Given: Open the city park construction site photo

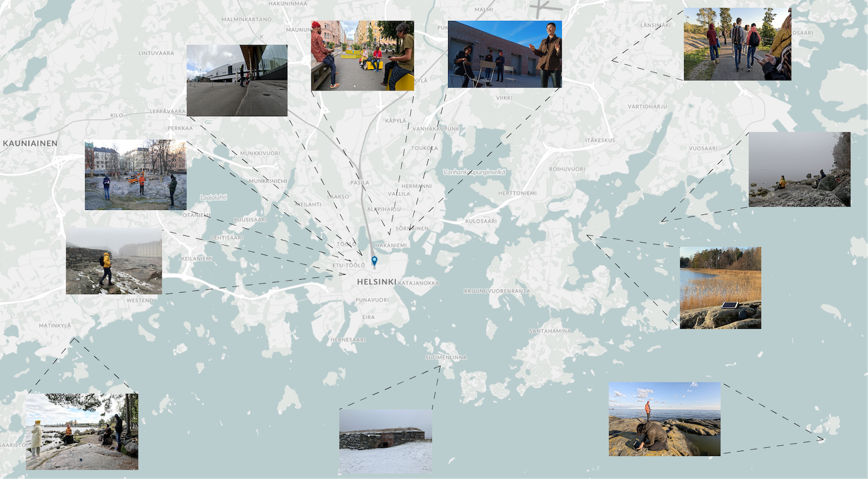Looking at the screenshot, I should pos(136,175).
